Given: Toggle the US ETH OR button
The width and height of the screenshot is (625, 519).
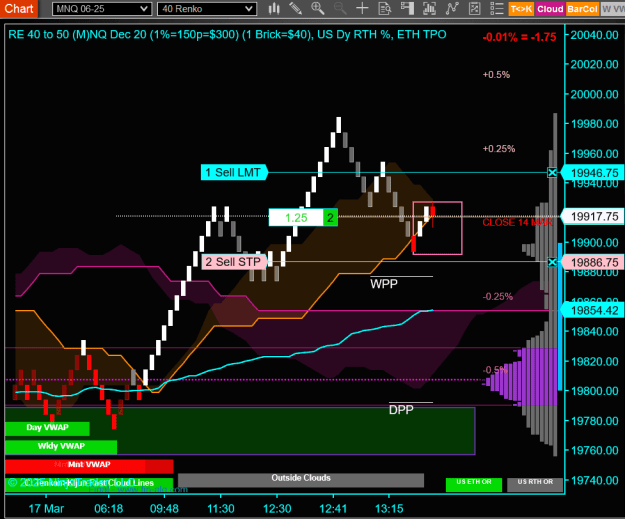Looking at the screenshot, I should point(474,484).
